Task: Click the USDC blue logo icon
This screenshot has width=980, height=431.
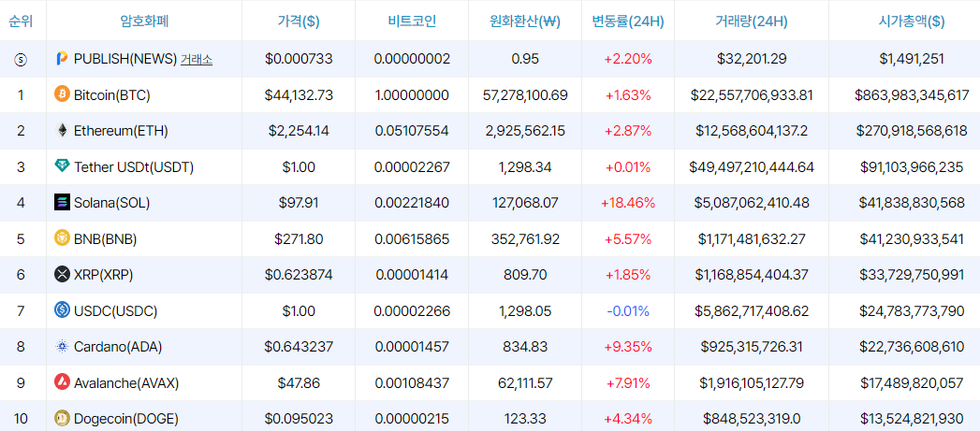Action: pyautogui.click(x=62, y=309)
